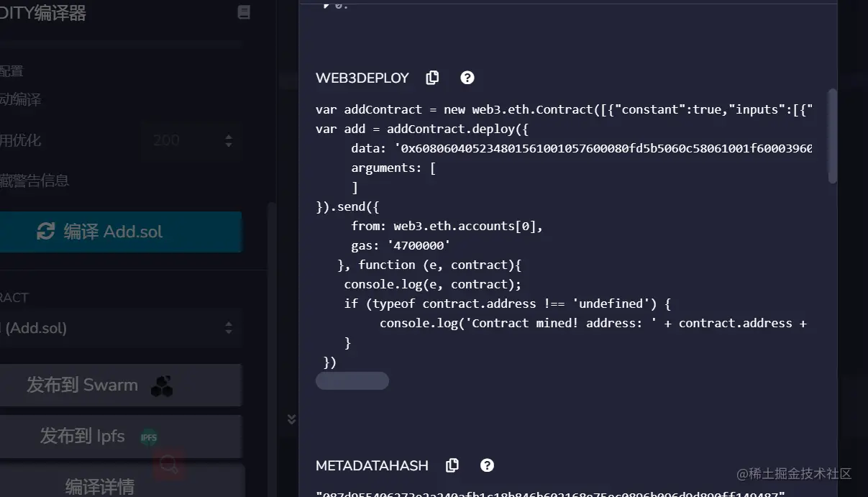Click the 'if (typeof contract.address' line
Image resolution: width=868 pixels, height=497 pixels.
pyautogui.click(x=508, y=304)
